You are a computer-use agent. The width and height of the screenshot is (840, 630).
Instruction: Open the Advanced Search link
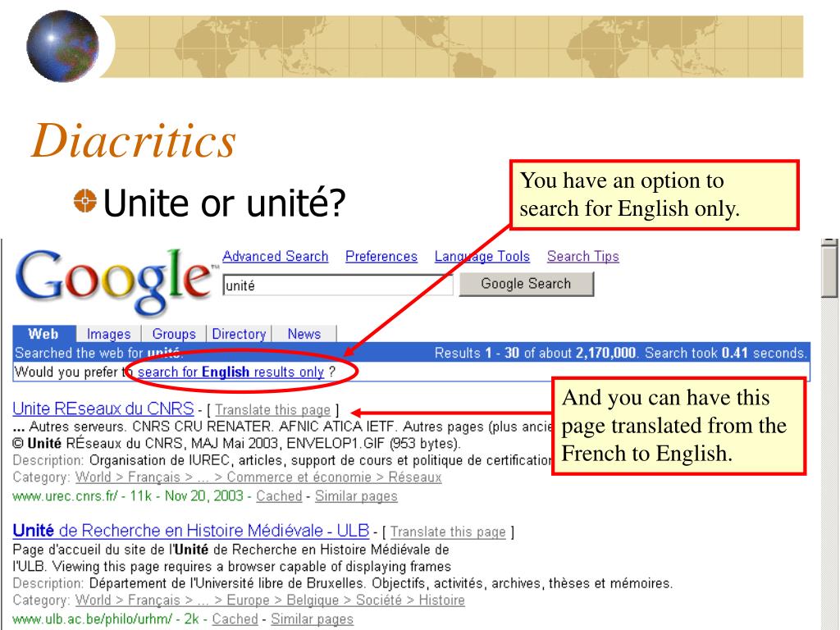pos(276,257)
